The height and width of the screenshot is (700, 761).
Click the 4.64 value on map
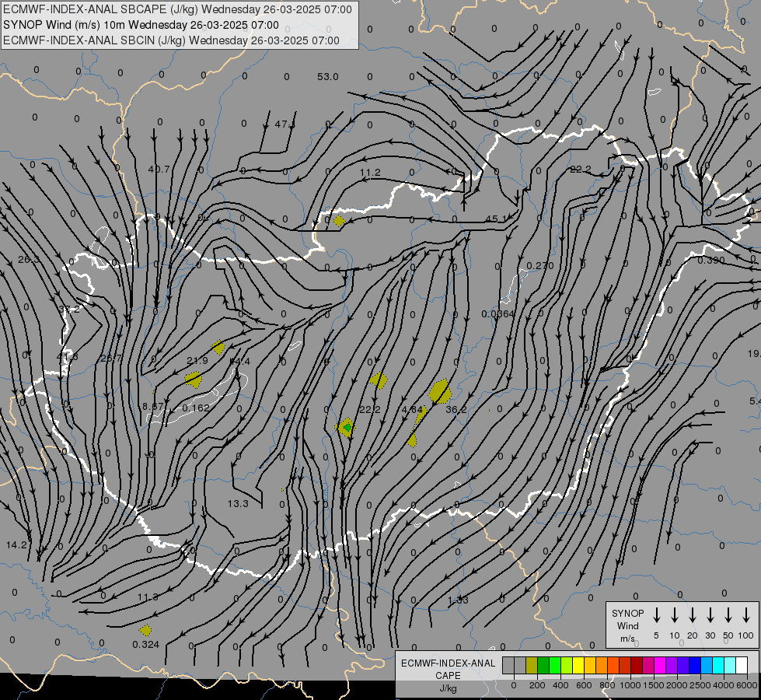point(413,410)
